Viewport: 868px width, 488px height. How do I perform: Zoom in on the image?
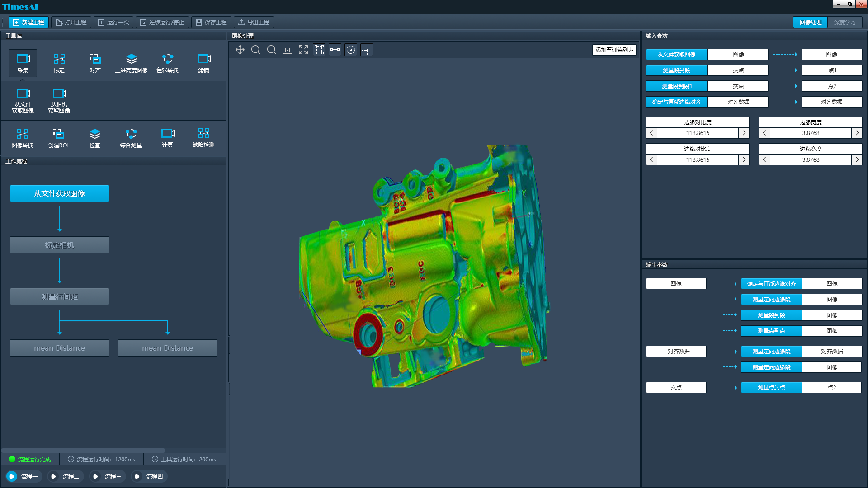(256, 50)
